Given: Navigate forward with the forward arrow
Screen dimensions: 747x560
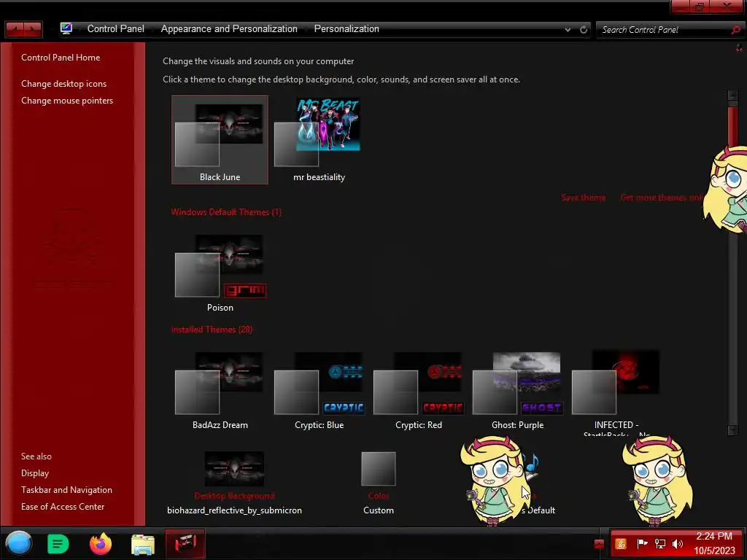Looking at the screenshot, I should [33, 29].
